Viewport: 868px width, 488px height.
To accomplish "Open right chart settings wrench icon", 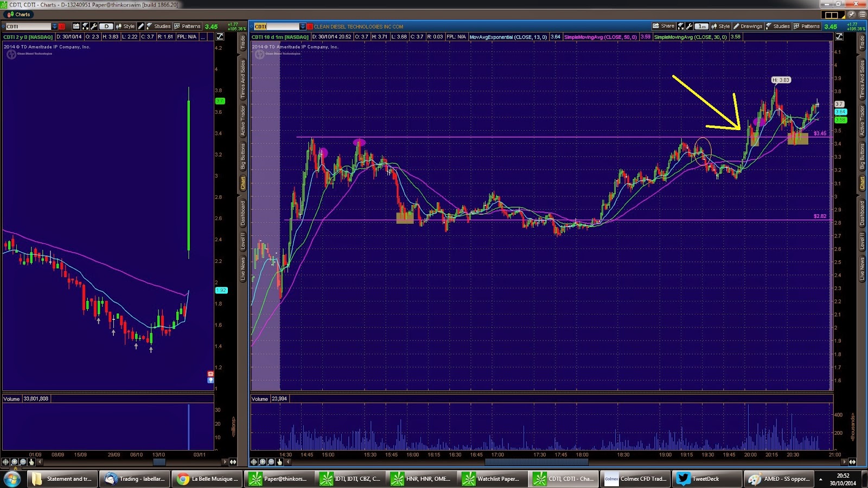I will 689,26.
